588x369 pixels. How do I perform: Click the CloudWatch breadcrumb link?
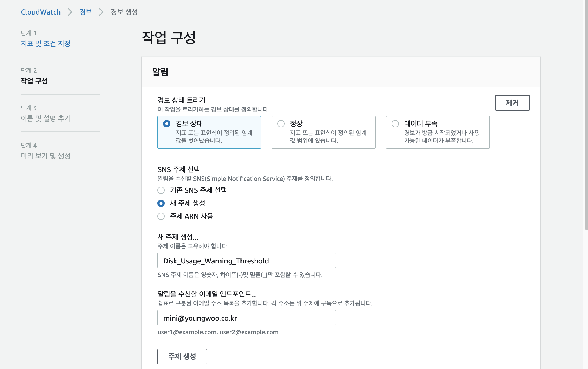click(x=41, y=12)
